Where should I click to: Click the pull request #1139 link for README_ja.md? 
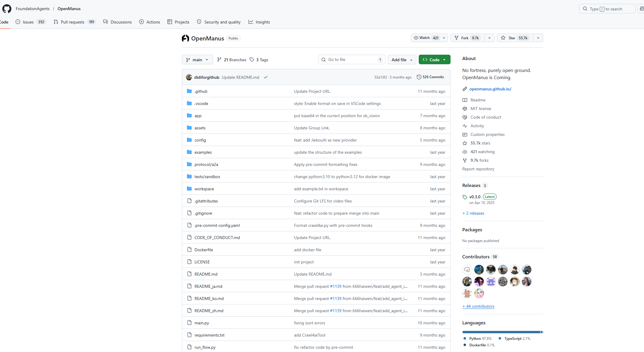coord(336,286)
